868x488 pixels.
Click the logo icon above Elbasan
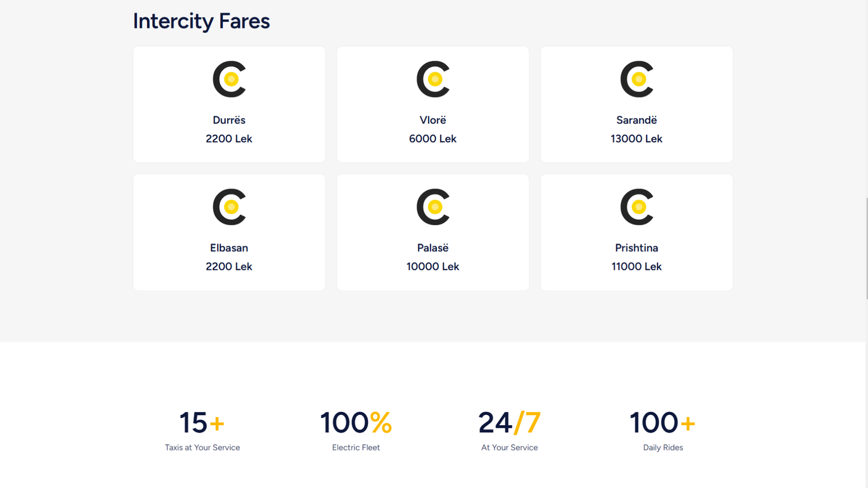point(229,207)
